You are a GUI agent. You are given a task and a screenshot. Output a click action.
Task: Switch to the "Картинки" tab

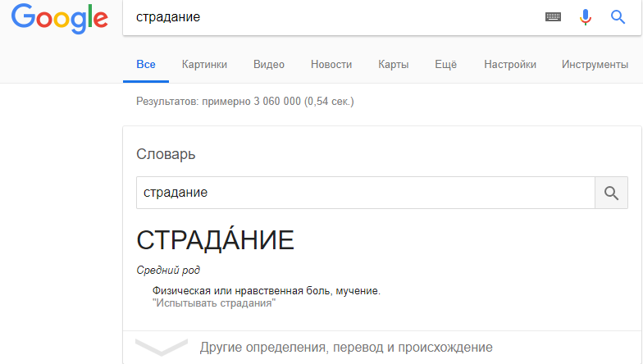coord(204,65)
